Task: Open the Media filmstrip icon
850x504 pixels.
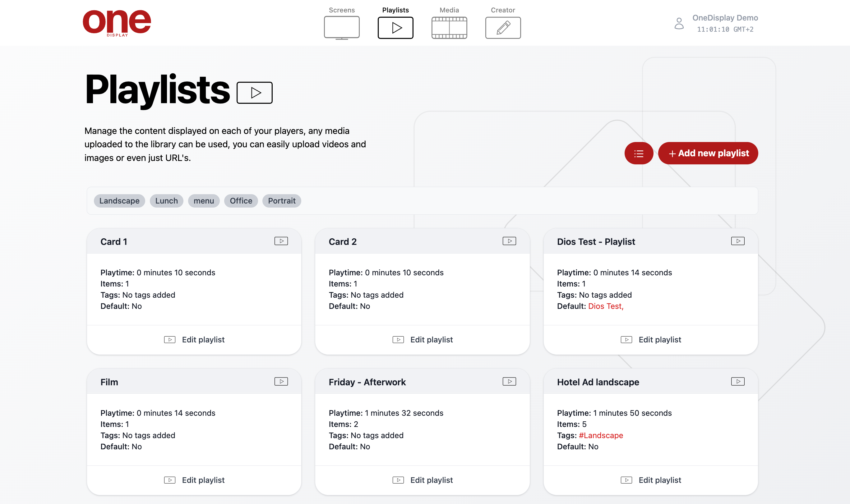Action: 449,28
